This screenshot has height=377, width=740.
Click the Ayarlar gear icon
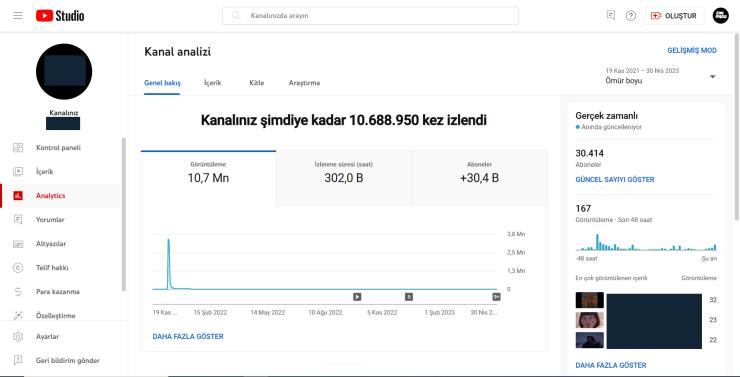[18, 336]
